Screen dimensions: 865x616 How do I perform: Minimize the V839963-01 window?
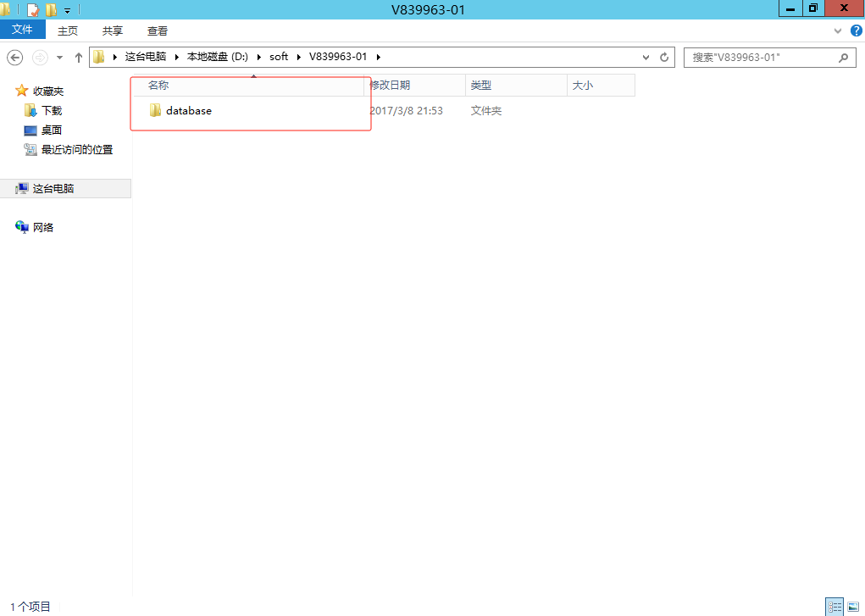(790, 8)
